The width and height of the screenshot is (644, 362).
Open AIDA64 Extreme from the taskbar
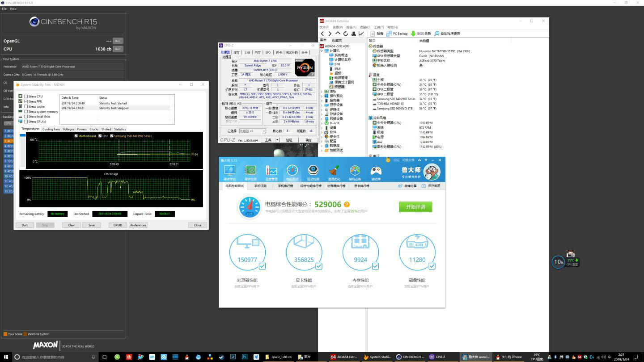click(344, 357)
